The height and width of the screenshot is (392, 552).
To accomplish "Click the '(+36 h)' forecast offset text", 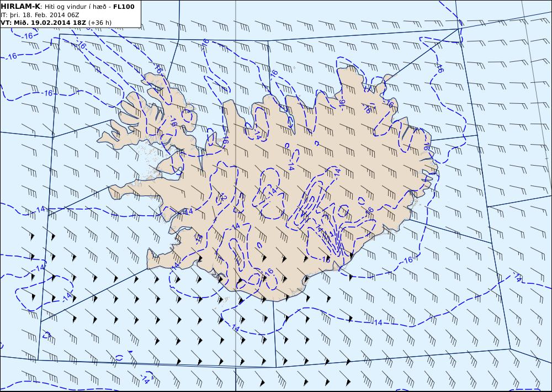I will click(x=99, y=23).
